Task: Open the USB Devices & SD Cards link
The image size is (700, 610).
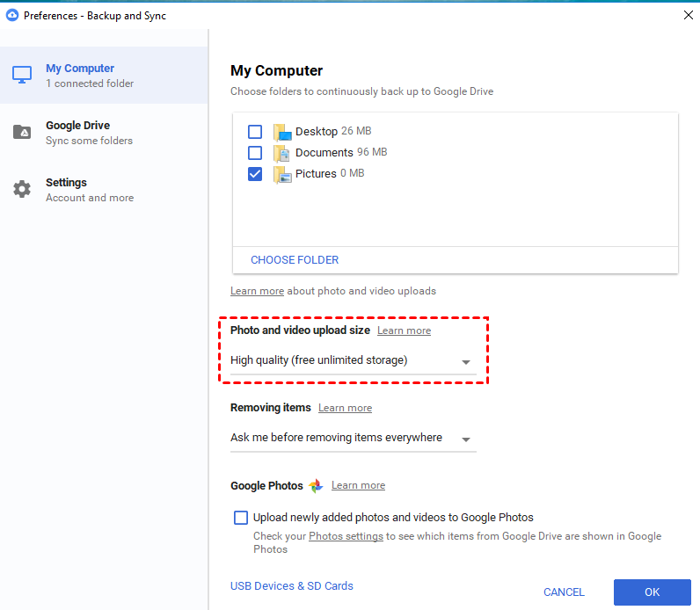Action: pos(292,586)
